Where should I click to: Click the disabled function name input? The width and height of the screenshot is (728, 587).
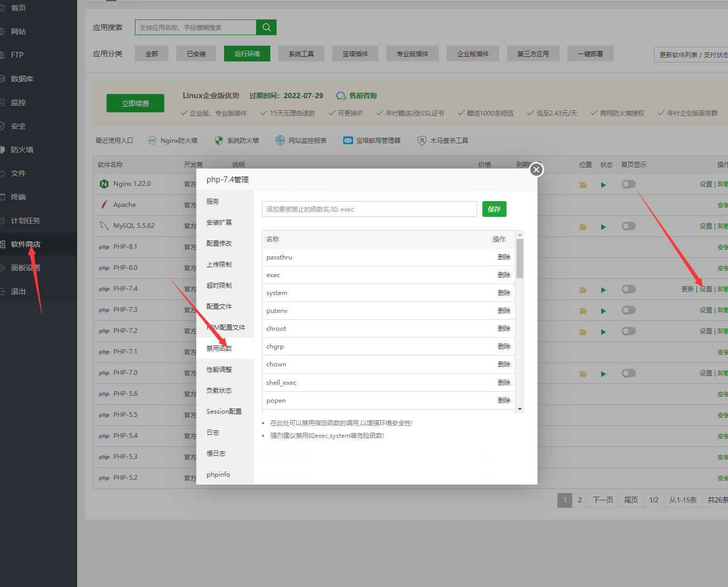point(370,209)
